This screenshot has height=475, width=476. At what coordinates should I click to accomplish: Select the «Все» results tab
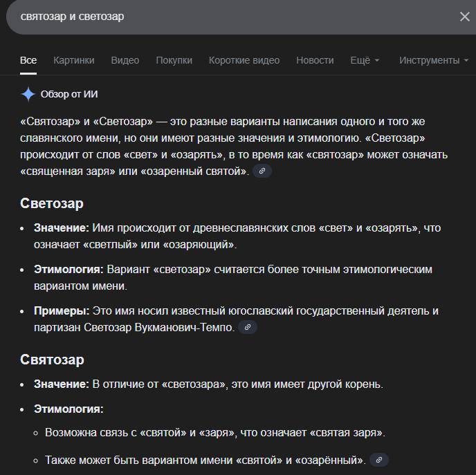(28, 61)
